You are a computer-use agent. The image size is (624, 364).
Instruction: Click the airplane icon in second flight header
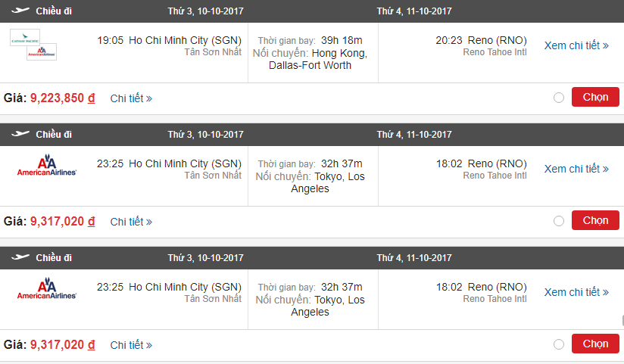(20, 134)
